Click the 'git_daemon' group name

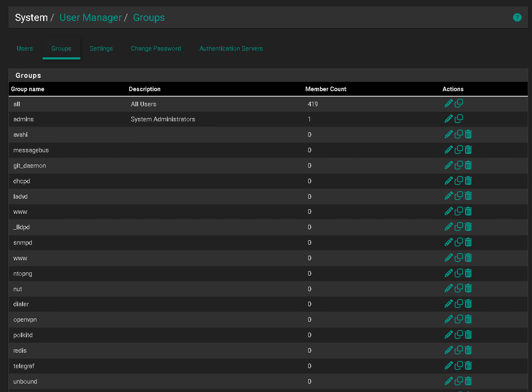pyautogui.click(x=30, y=166)
